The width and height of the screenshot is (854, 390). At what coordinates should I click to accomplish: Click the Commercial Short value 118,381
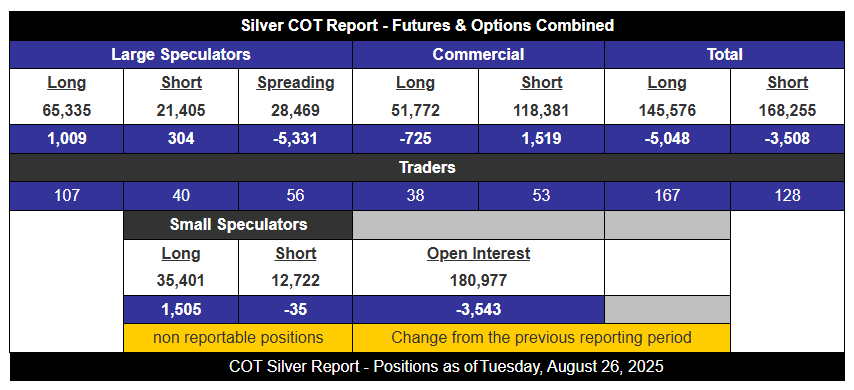coord(541,111)
